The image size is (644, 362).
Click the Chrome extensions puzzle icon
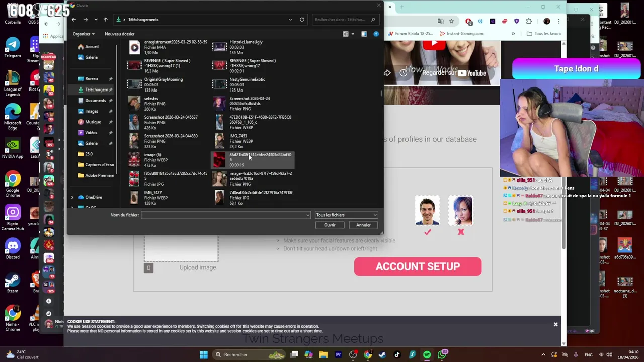pos(529,21)
